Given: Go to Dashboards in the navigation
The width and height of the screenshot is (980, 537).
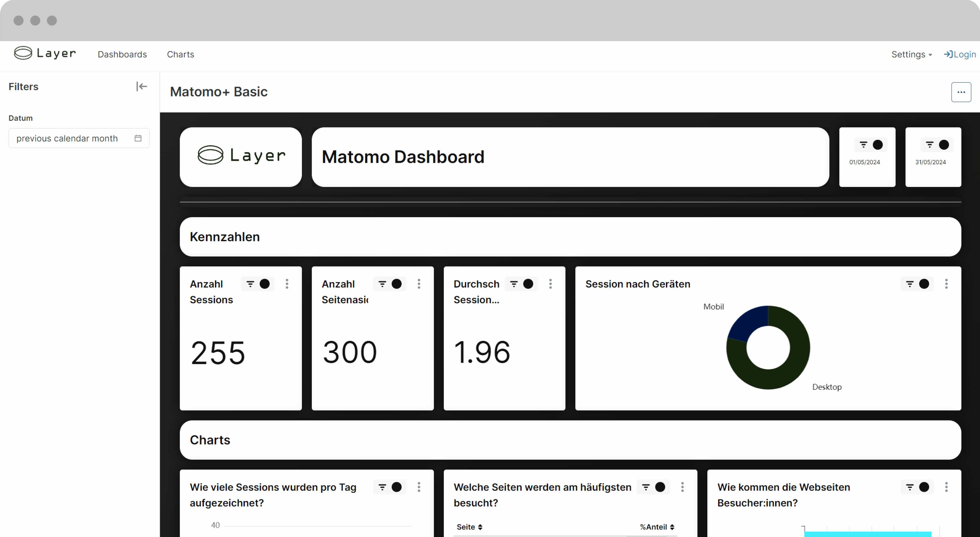Looking at the screenshot, I should pos(122,54).
